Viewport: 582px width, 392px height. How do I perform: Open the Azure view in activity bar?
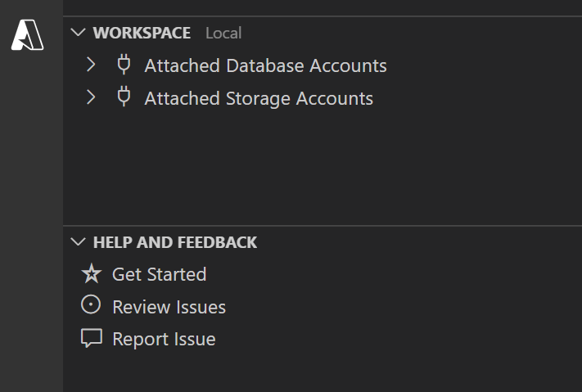coord(28,34)
